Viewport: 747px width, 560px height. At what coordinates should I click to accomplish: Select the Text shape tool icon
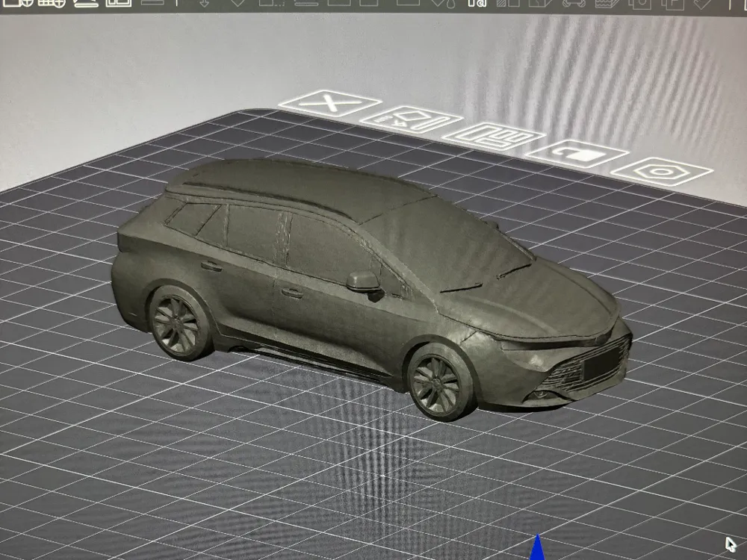[477, 3]
